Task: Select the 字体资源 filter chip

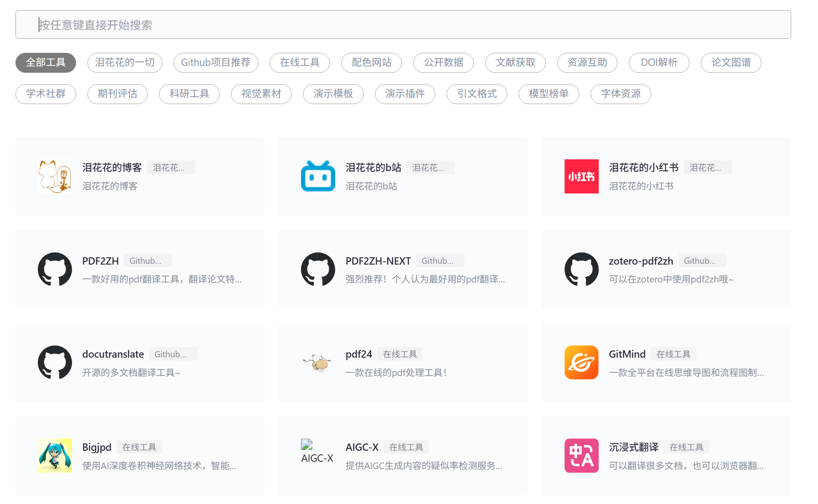Action: [x=620, y=94]
